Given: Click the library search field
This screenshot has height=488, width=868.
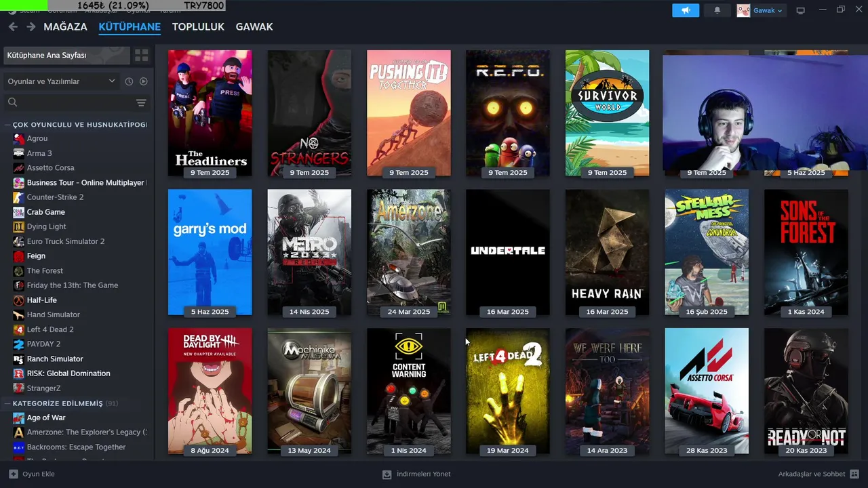Looking at the screenshot, I should click(x=68, y=102).
